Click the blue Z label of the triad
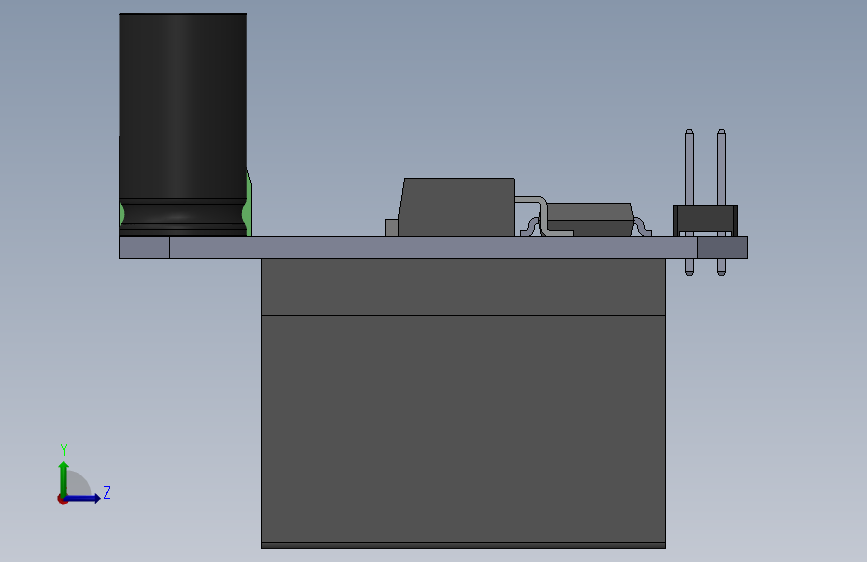This screenshot has height=562, width=867. tap(107, 492)
